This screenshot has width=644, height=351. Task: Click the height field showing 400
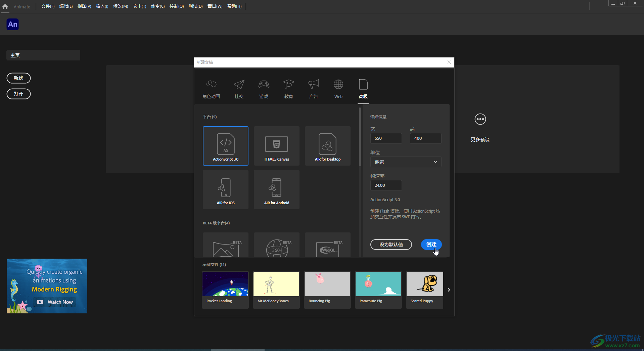[x=425, y=138]
